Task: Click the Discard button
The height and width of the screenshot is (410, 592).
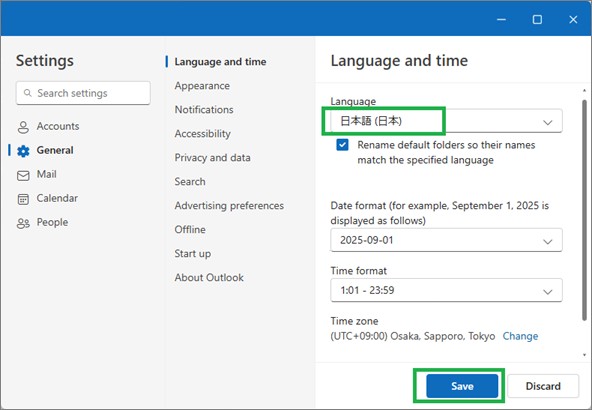Action: 543,386
